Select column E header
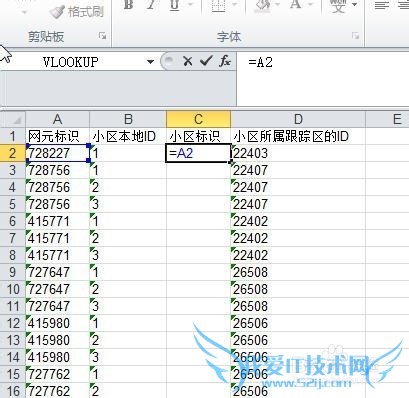Image resolution: width=409 pixels, height=398 pixels. tap(387, 119)
